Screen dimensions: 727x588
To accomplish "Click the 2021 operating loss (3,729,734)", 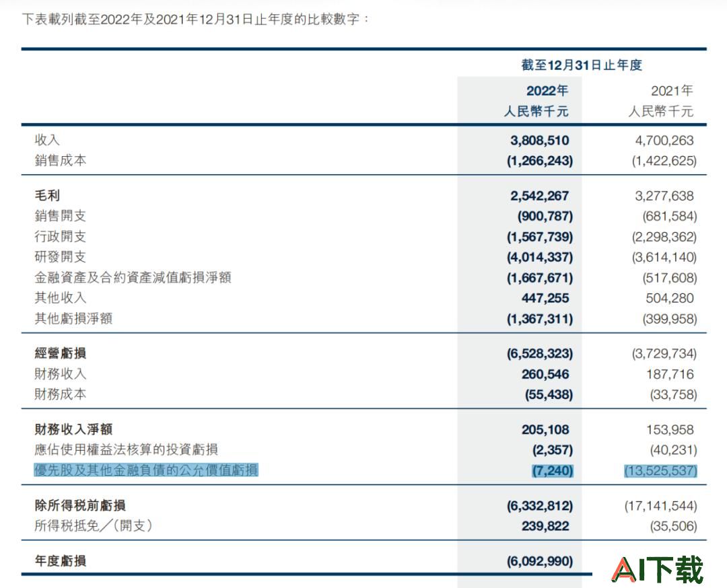I will coord(664,354).
